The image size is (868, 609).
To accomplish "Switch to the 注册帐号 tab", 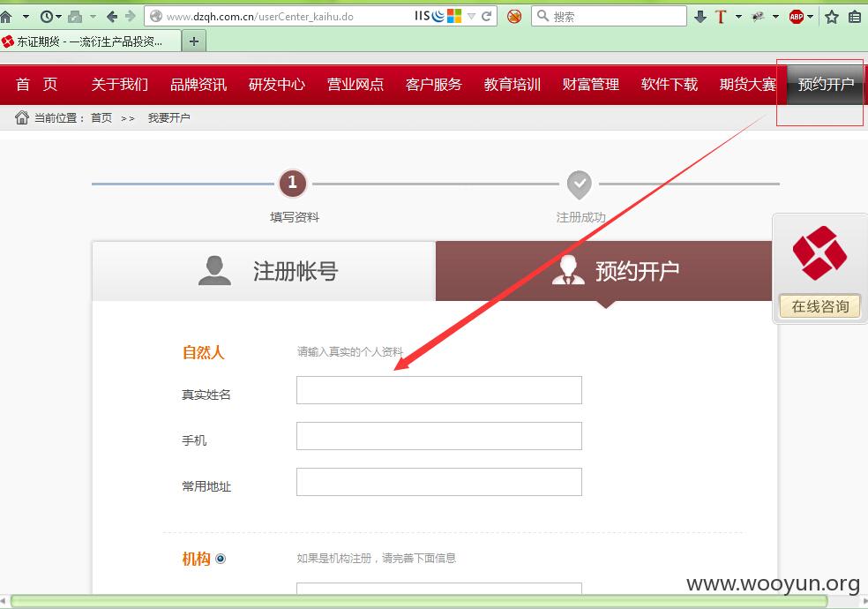I will pos(264,271).
